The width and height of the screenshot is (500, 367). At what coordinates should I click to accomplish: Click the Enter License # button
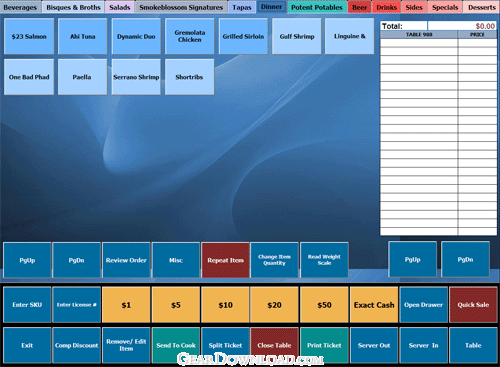click(76, 305)
